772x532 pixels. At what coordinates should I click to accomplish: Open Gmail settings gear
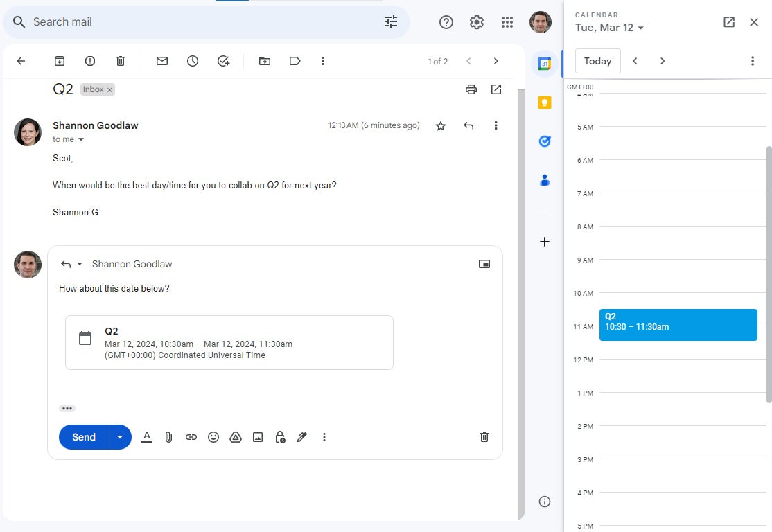point(477,22)
